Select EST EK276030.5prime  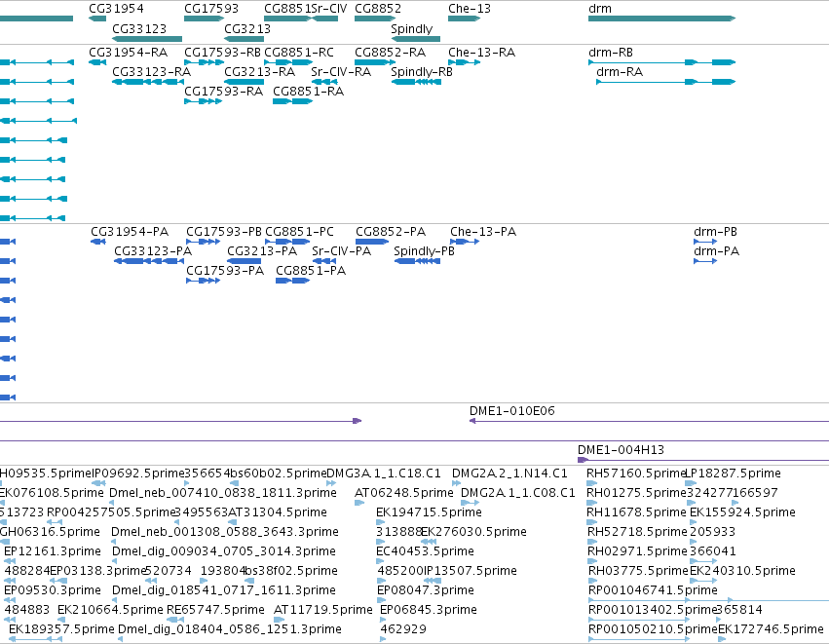coord(473,531)
